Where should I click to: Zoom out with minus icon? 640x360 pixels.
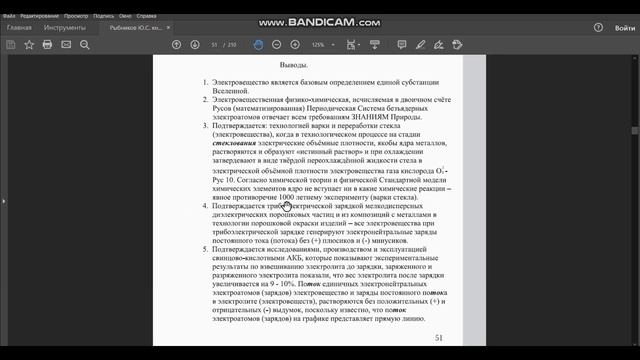point(276,45)
